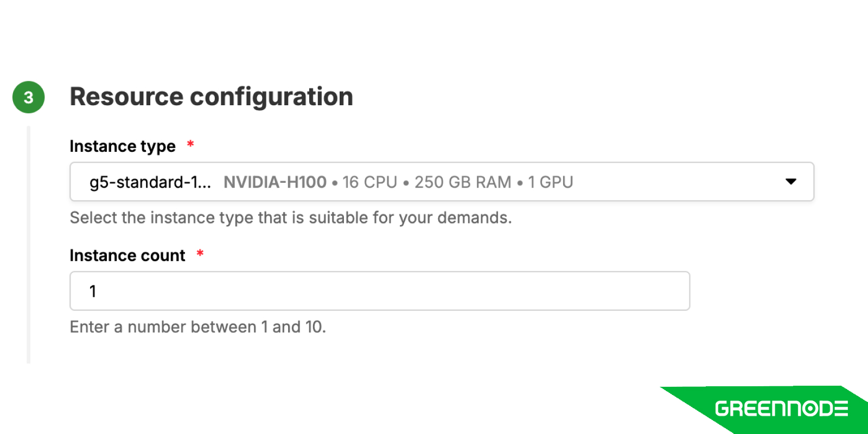
Task: Click the NVIDIA-H100 spec text in dropdown
Action: tap(275, 182)
